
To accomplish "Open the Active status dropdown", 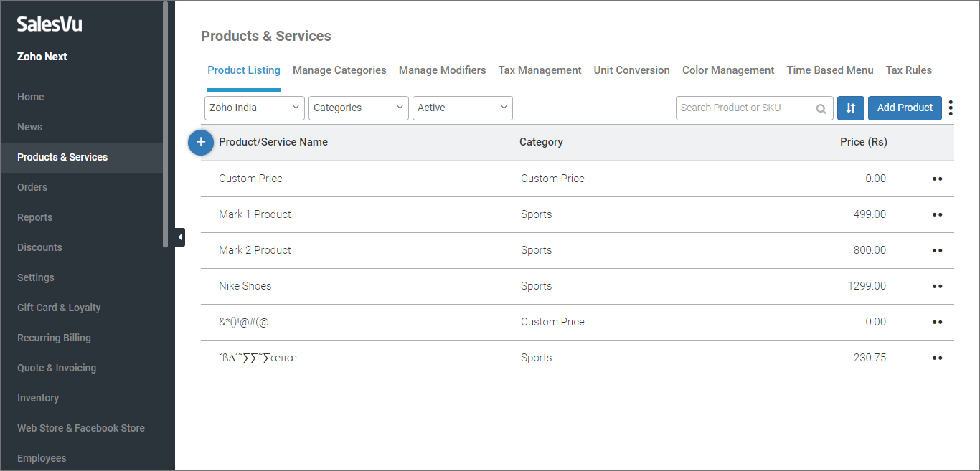I will (463, 108).
